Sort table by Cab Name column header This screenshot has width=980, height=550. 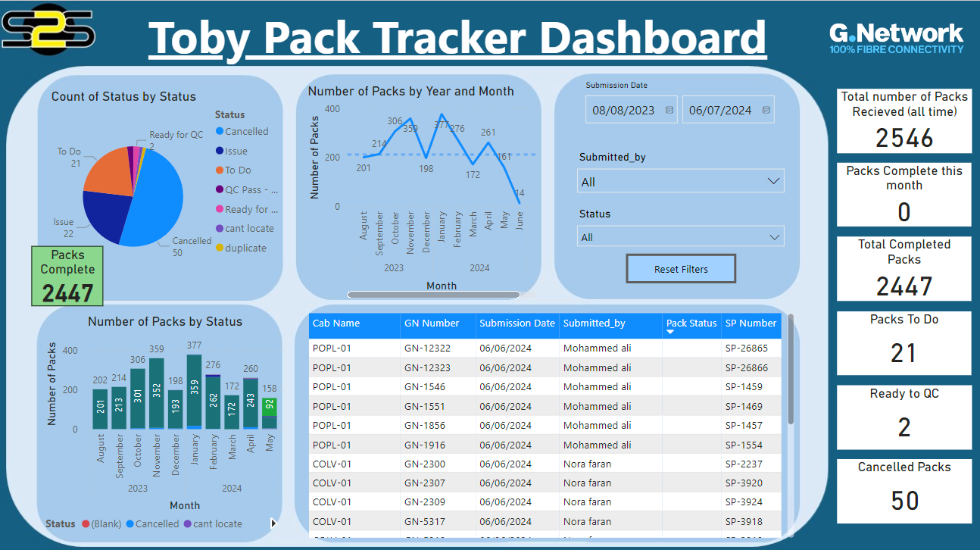[x=336, y=323]
